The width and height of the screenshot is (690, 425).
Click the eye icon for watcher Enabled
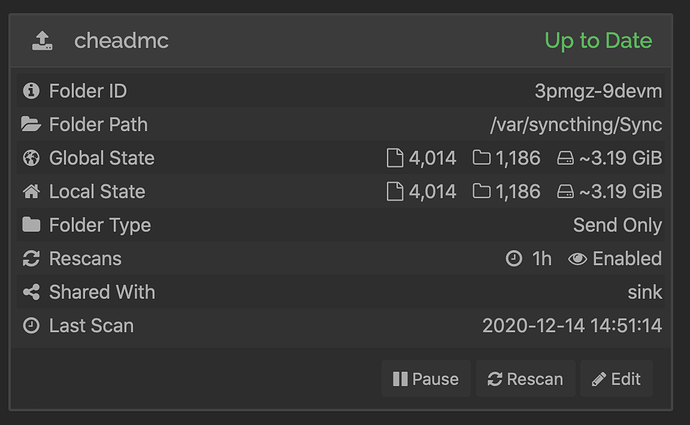pos(577,259)
